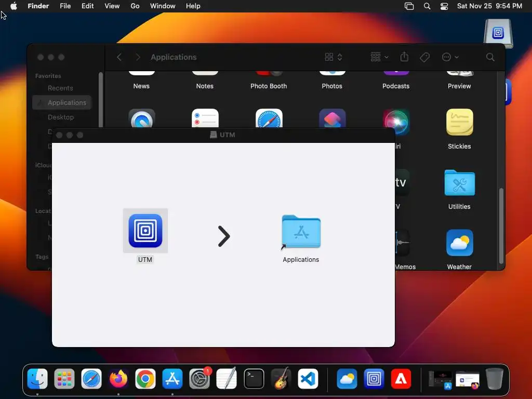Image resolution: width=532 pixels, height=399 pixels.
Task: Open the Apple menu
Action: 14,6
